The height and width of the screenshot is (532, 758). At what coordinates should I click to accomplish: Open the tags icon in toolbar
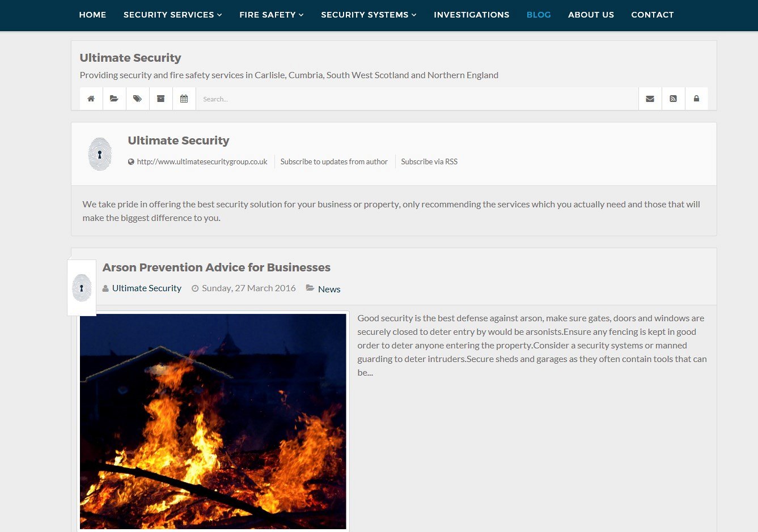pos(137,99)
